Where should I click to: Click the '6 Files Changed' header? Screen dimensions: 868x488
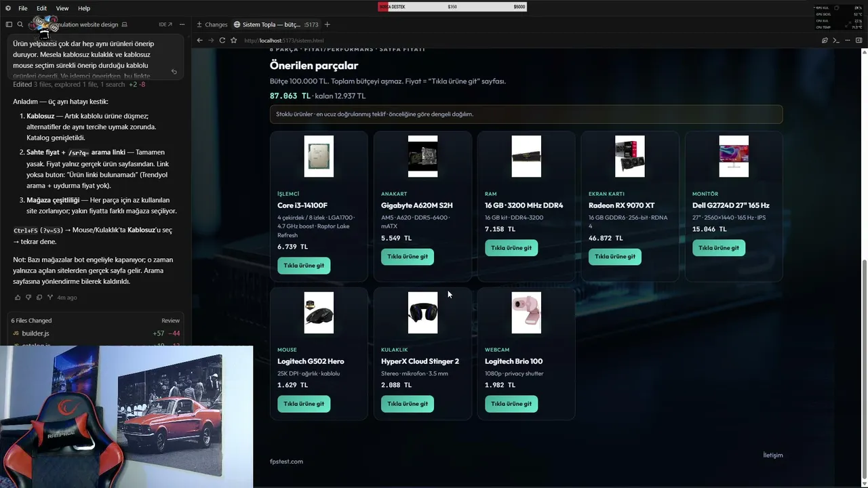[x=31, y=321]
